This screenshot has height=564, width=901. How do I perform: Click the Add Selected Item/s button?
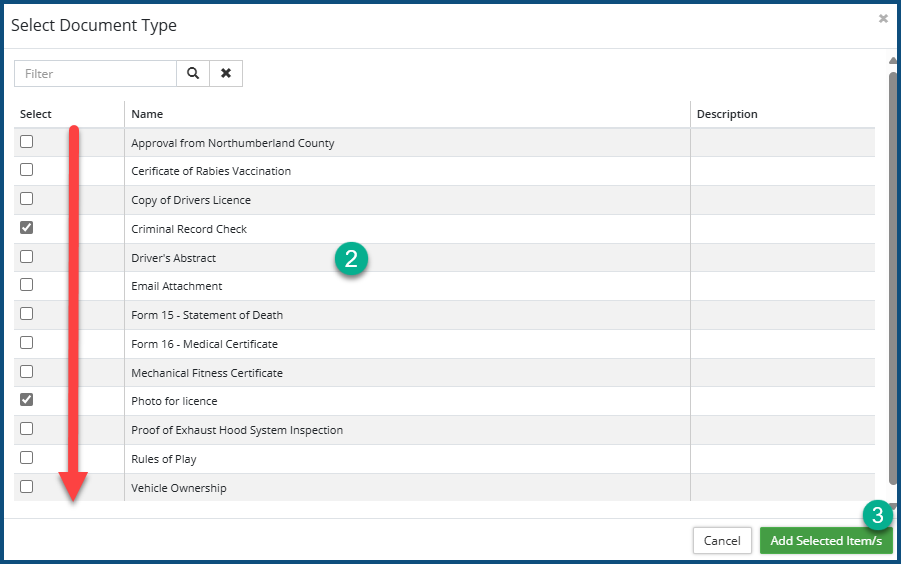coord(825,541)
